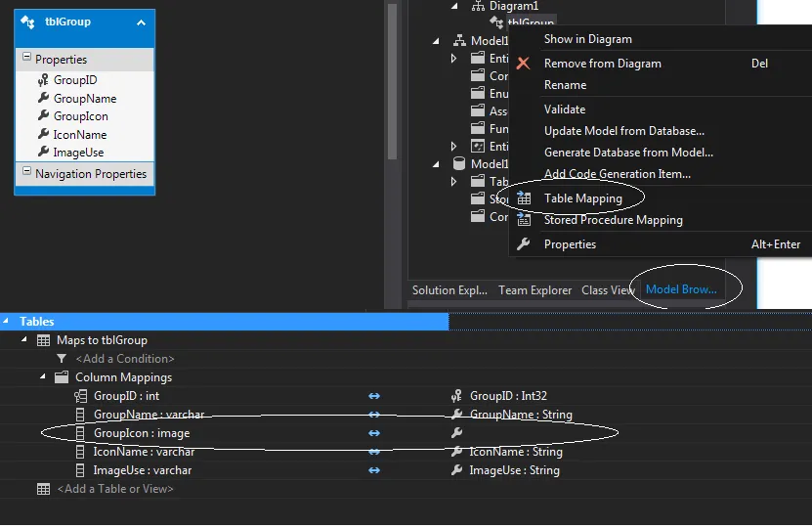Collapse the Column Mappings node
This screenshot has width=812, height=528.
[x=42, y=376]
